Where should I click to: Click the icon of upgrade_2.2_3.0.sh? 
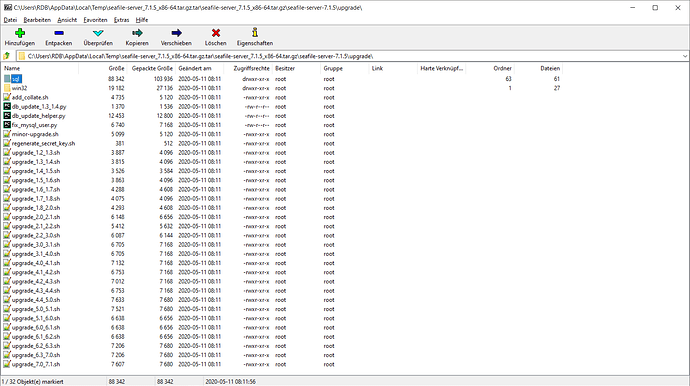click(7, 235)
